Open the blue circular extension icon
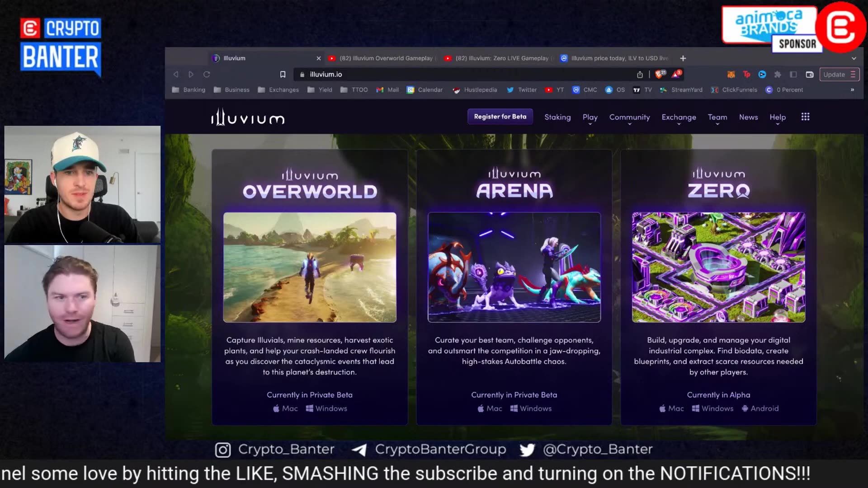Screen dimensions: 868x488 (x=762, y=75)
